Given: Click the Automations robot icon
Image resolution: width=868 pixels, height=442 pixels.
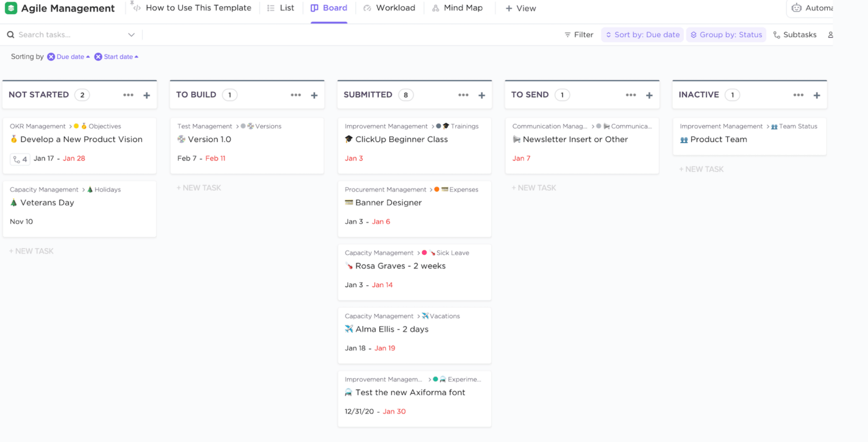Looking at the screenshot, I should coord(797,8).
